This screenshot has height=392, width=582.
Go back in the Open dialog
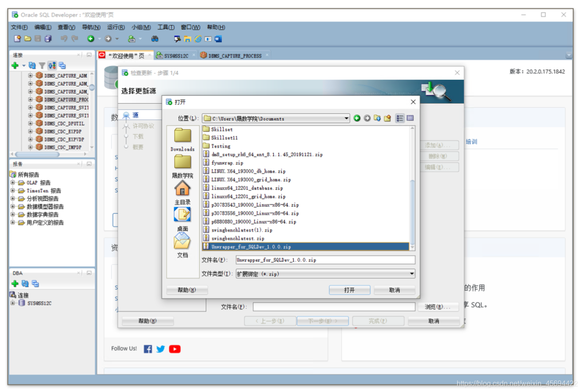tap(357, 118)
